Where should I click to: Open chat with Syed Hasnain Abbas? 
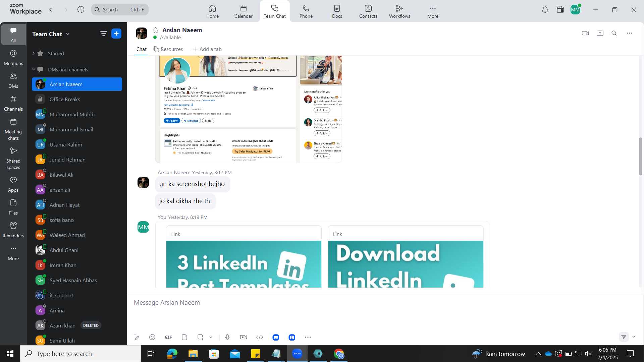(77, 280)
